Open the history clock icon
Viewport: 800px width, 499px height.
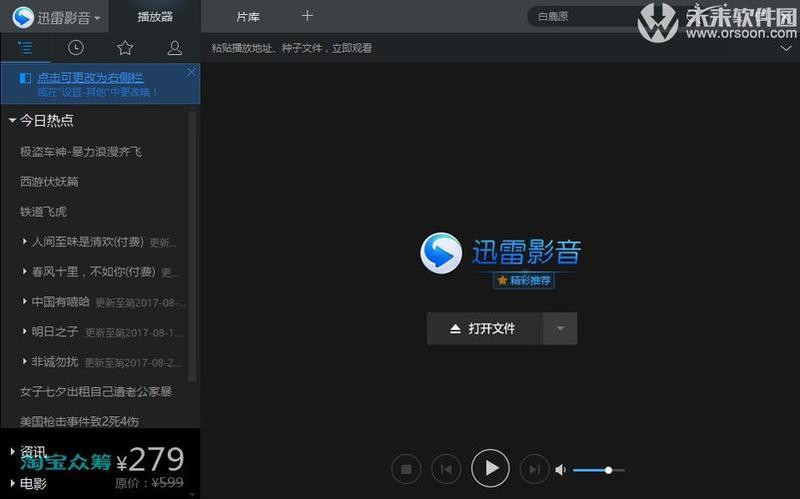(x=76, y=48)
